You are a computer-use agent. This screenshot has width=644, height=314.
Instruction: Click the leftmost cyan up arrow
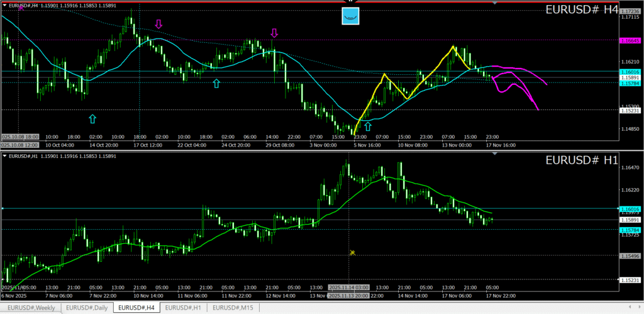coord(92,118)
